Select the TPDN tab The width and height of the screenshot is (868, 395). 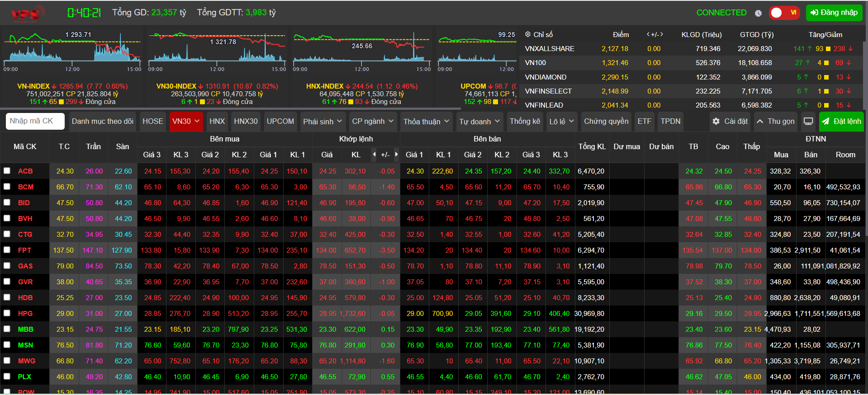pyautogui.click(x=670, y=121)
